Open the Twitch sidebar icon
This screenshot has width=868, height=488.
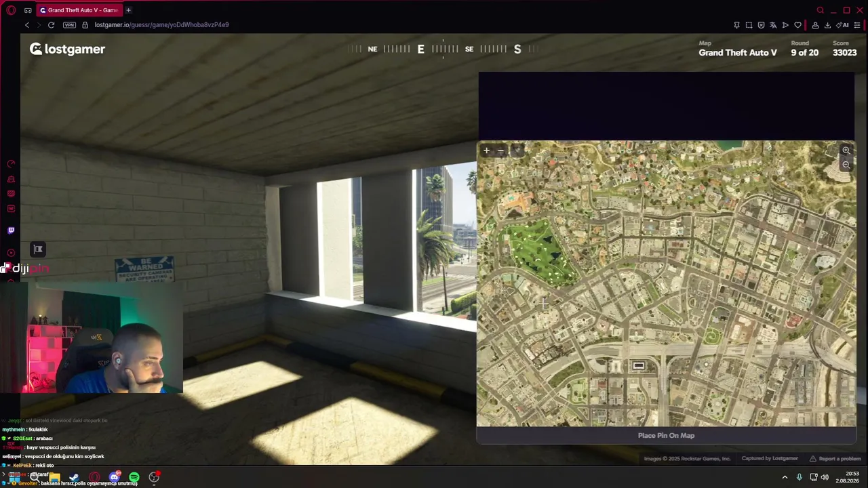(x=11, y=230)
